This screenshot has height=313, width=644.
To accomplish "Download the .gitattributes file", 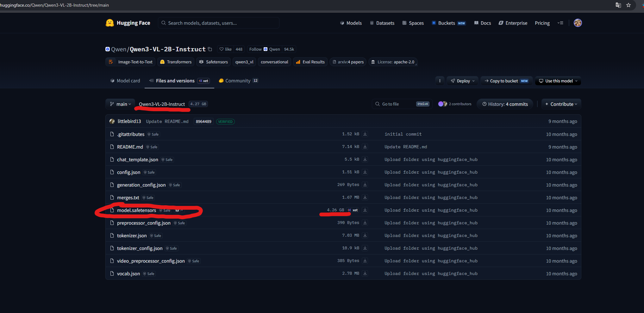I will click(365, 134).
